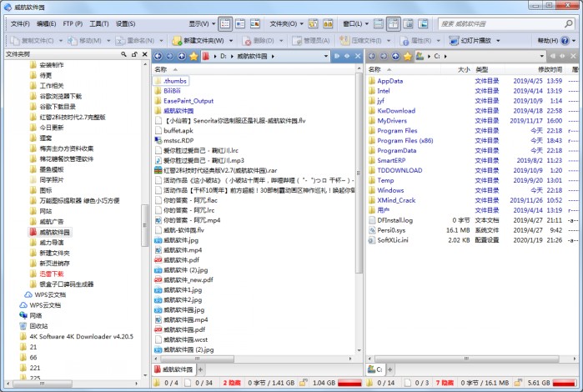
Task: Open the 显示(V) dropdown
Action: point(202,24)
